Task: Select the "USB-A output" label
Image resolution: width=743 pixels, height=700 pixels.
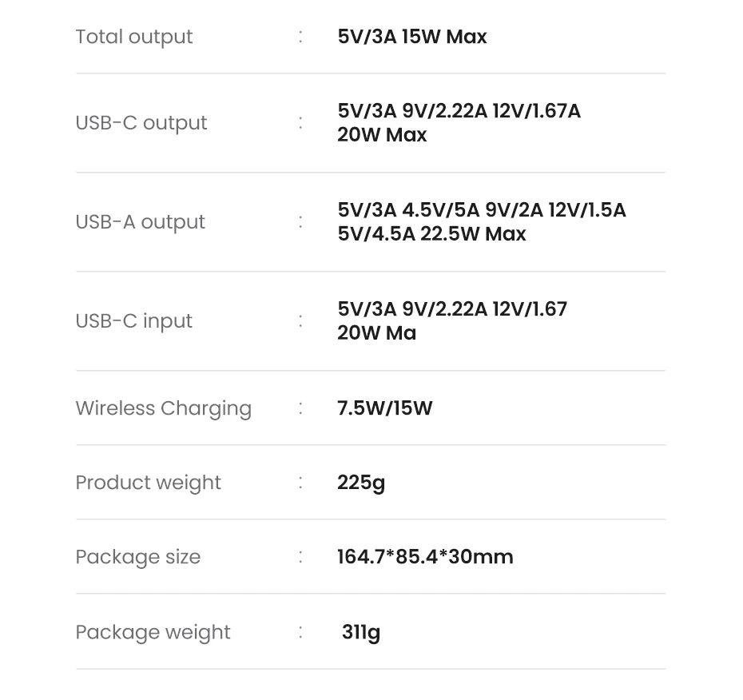Action: point(140,222)
